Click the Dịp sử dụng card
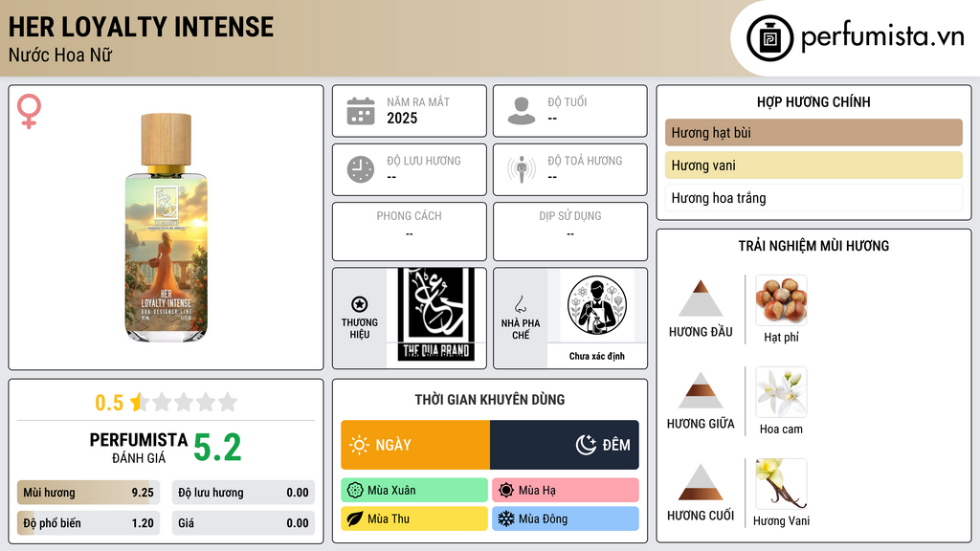The height and width of the screenshot is (551, 980). click(x=570, y=231)
